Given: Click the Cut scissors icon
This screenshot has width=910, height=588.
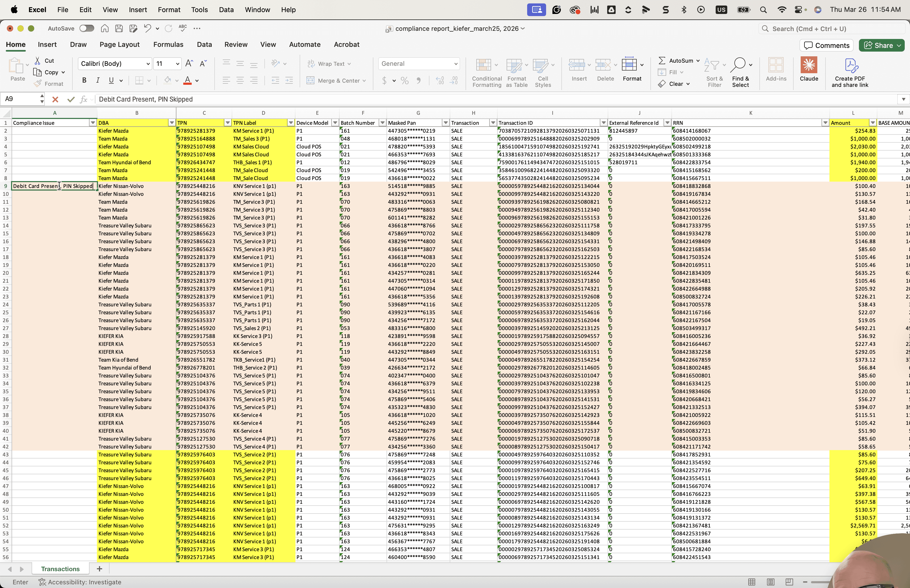Looking at the screenshot, I should [x=37, y=61].
